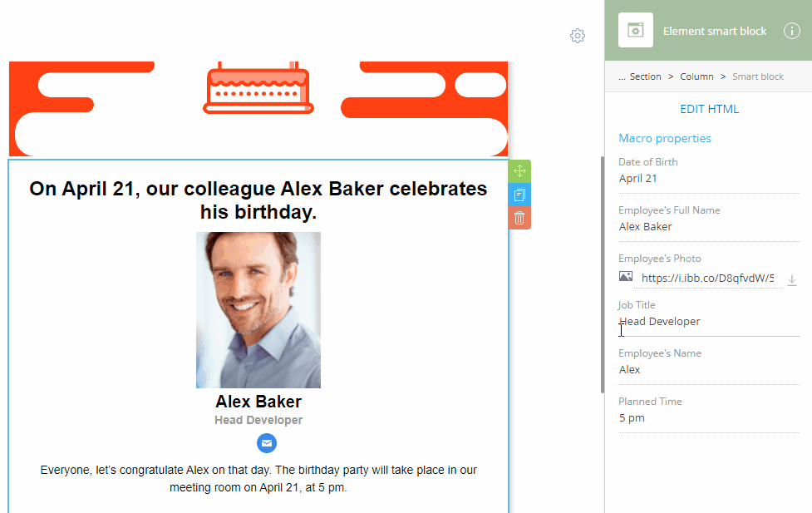Duplicate the smart block with copy icon
The image size is (812, 513).
pyautogui.click(x=519, y=195)
